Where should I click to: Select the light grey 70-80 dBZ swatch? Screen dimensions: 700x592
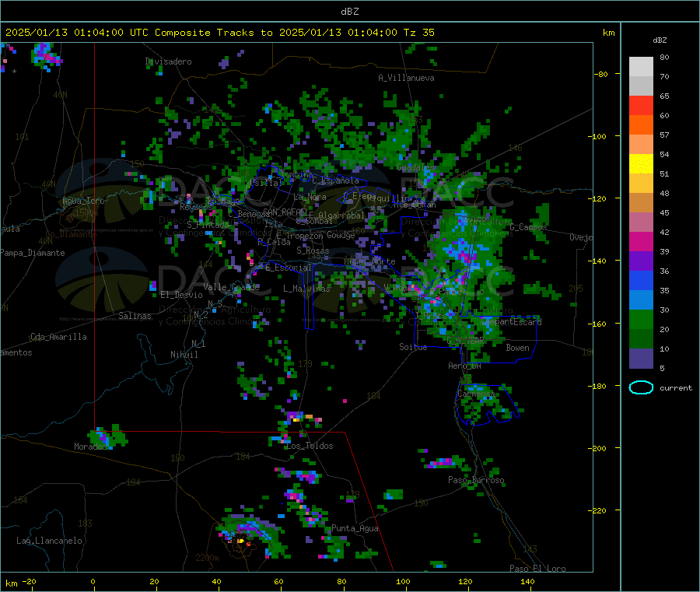[641, 67]
